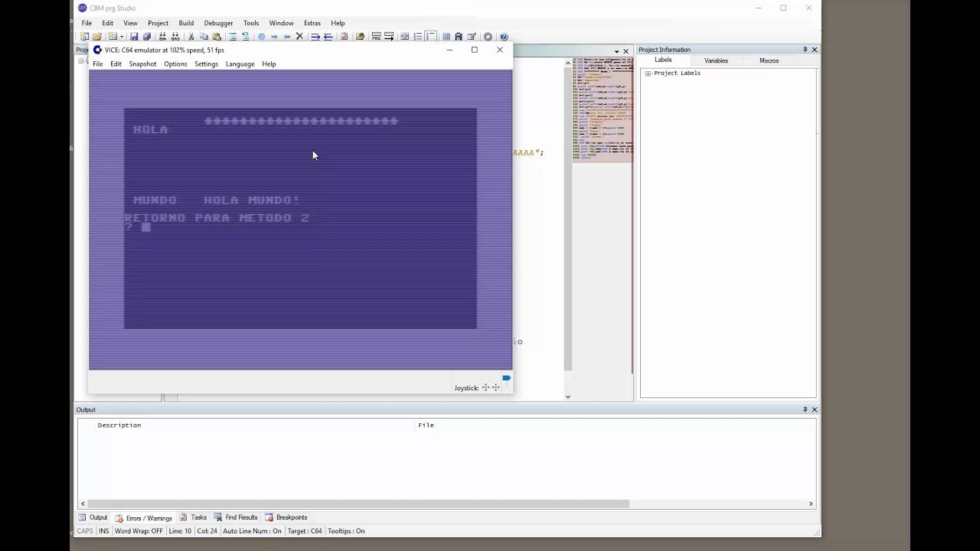The width and height of the screenshot is (980, 551).
Task: Click the Open folder toolbar icon
Action: point(97,37)
